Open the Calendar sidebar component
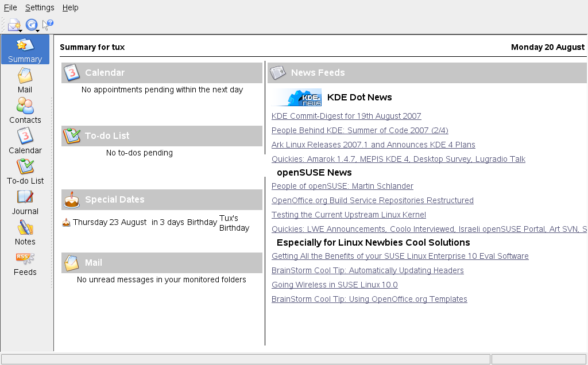 (x=25, y=142)
